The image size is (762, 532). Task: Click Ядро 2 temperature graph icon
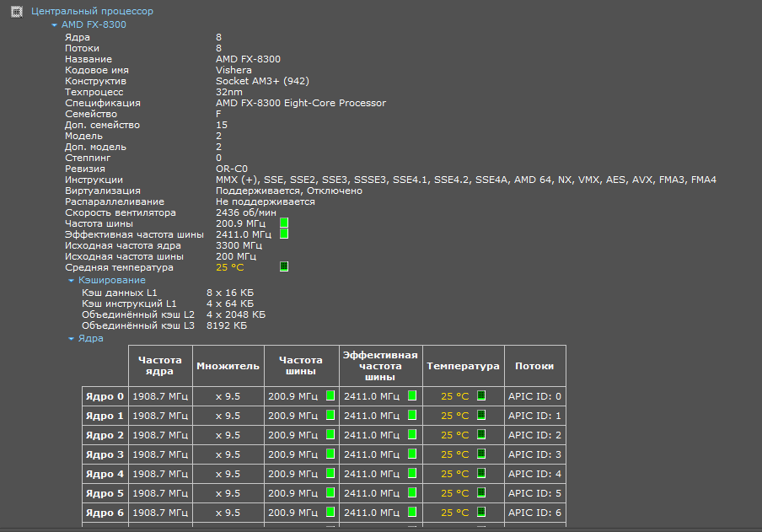[x=481, y=434]
